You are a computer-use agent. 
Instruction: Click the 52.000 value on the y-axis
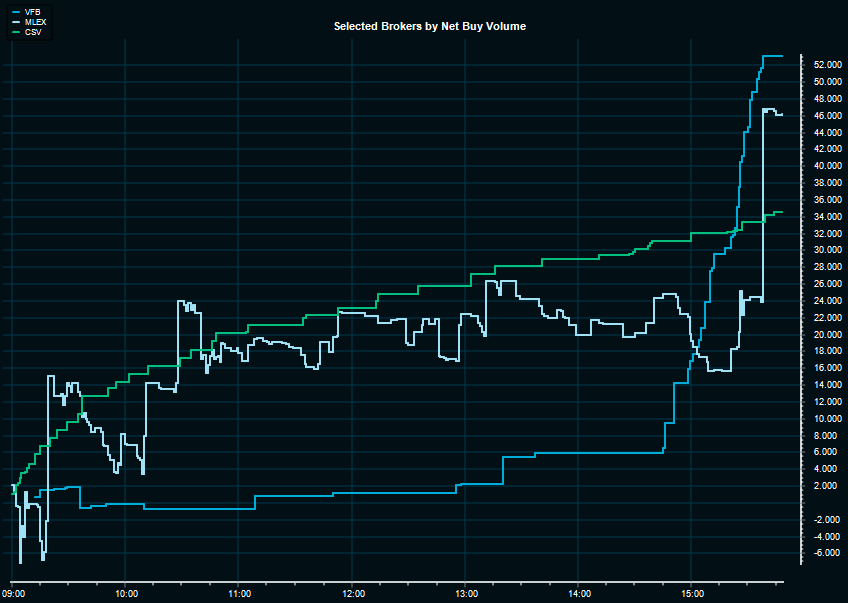pyautogui.click(x=826, y=65)
